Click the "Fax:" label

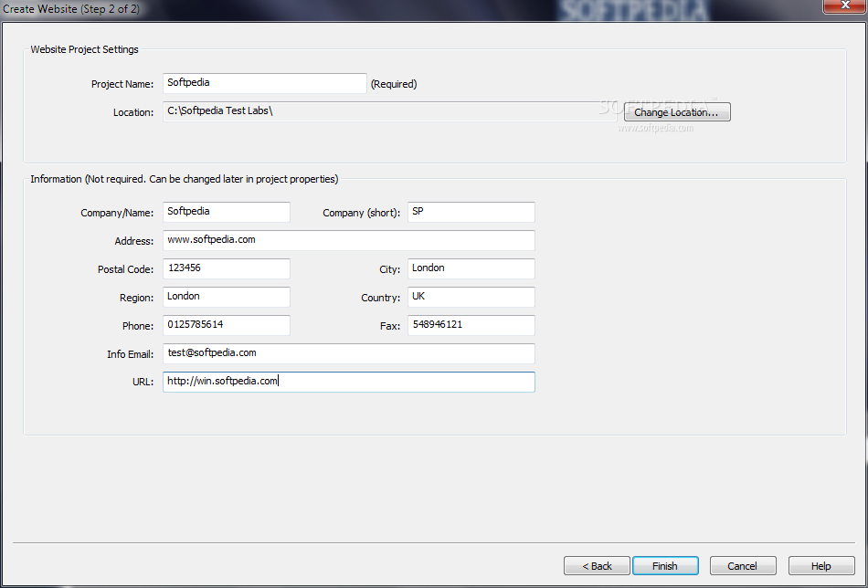(x=390, y=326)
